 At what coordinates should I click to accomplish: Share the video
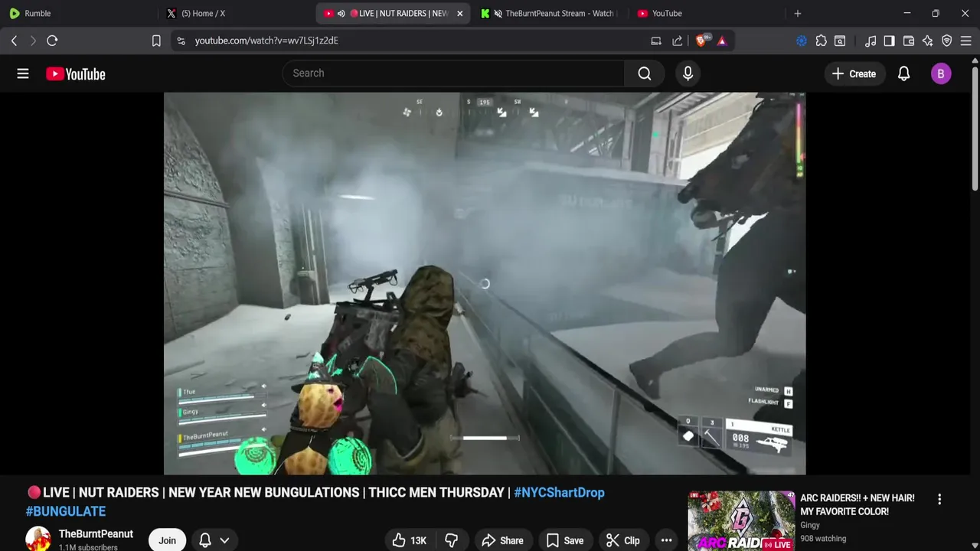[502, 540]
